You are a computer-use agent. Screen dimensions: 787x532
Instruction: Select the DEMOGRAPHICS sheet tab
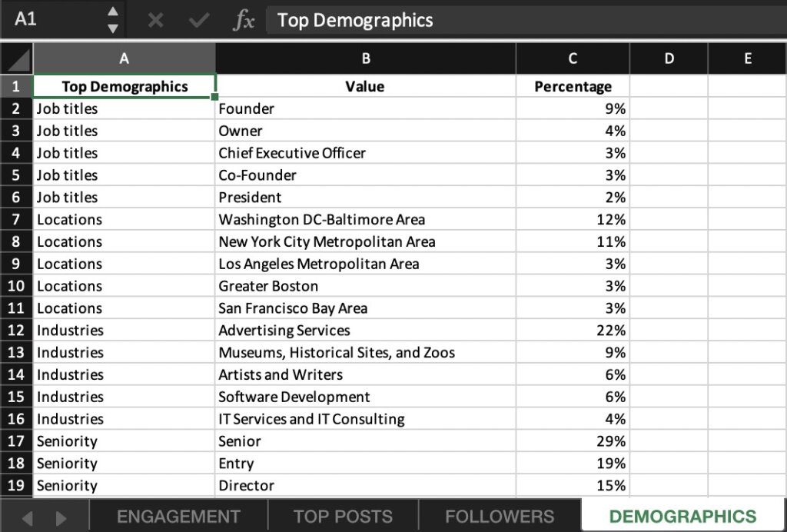(679, 516)
